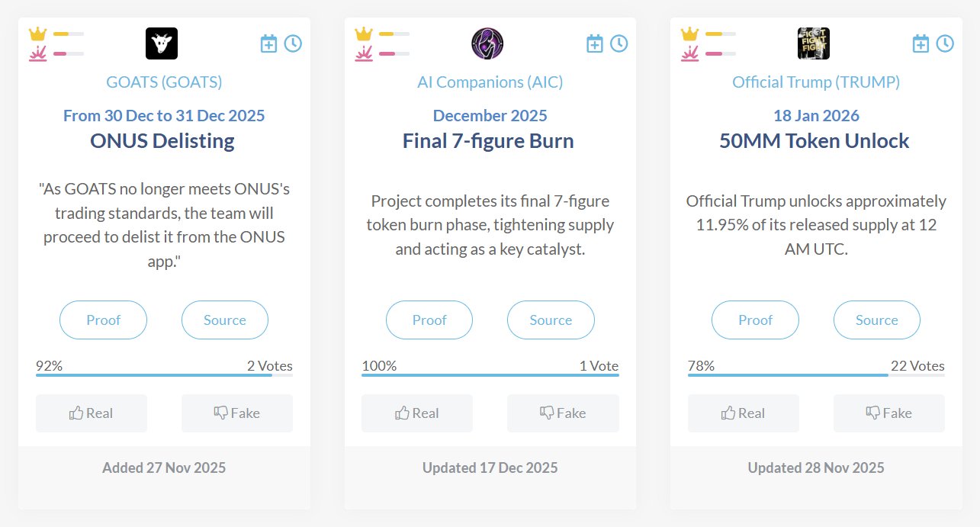Click the clock icon on Official Trump card
This screenshot has height=527, width=980.
945,43
